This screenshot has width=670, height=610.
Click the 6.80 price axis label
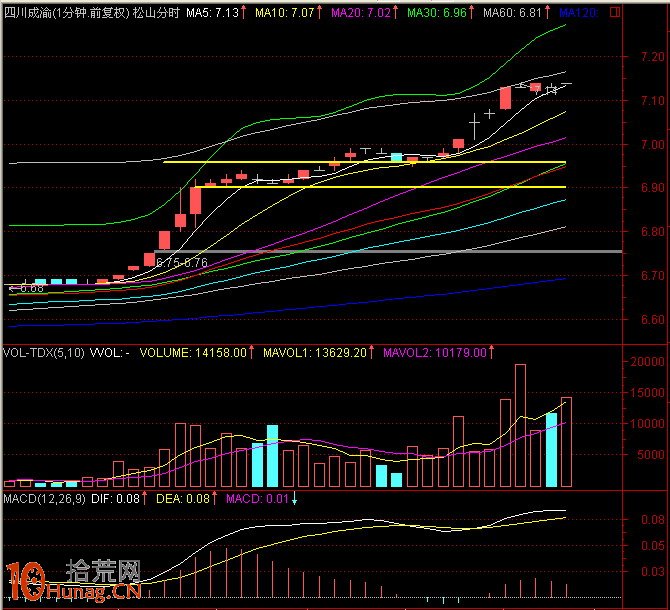click(652, 232)
